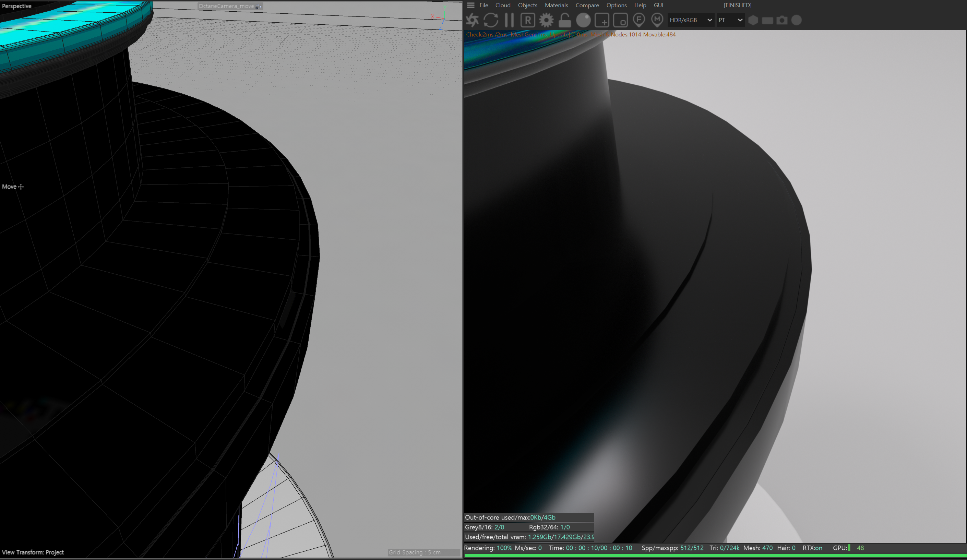Screen dimensions: 967x560
Task: Click 'Movable:484' statistic text
Action: point(659,35)
